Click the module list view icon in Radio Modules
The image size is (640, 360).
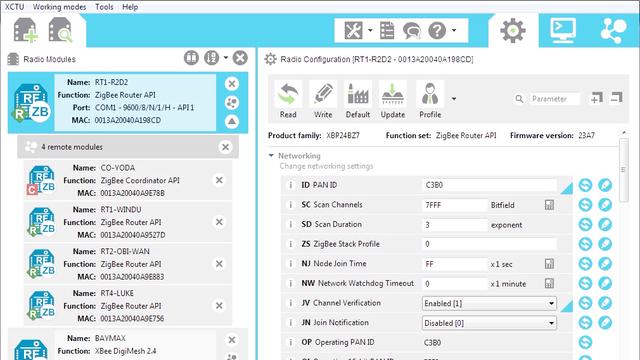191,58
